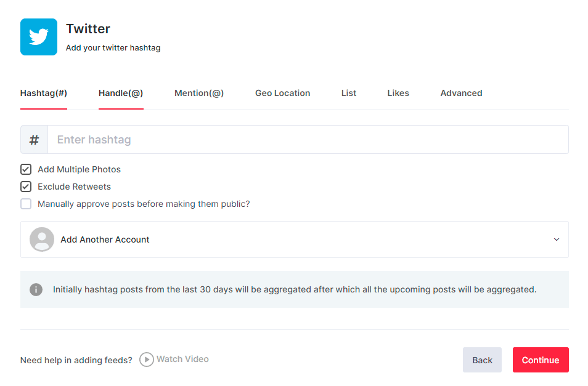The image size is (588, 386).
Task: Switch to the Handle(@) tab
Action: (121, 94)
